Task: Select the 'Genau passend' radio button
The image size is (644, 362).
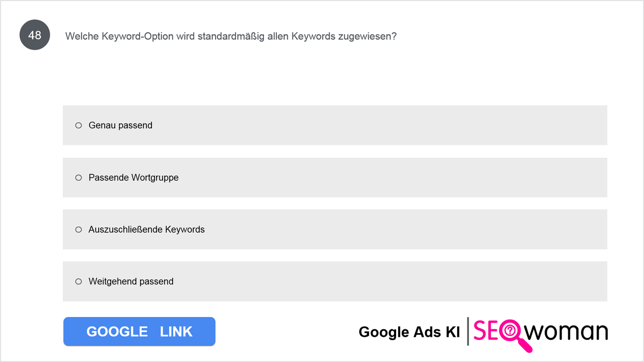Action: (x=78, y=125)
